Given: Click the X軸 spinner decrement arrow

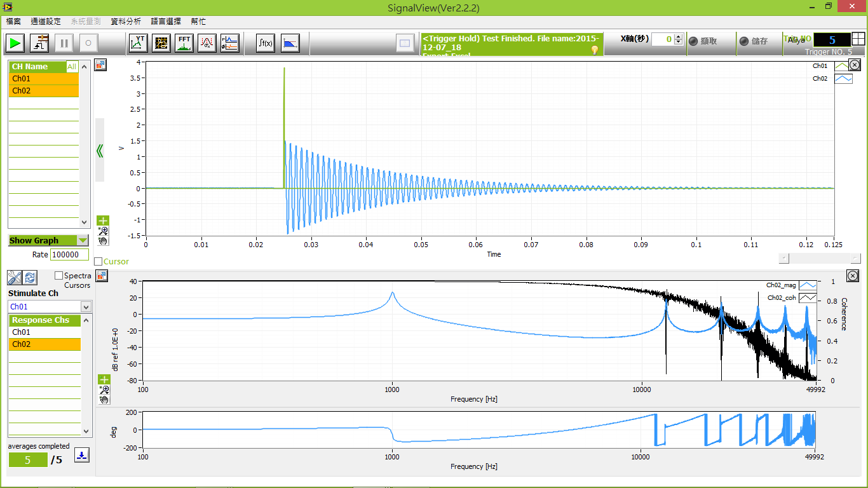Looking at the screenshot, I should [x=679, y=43].
